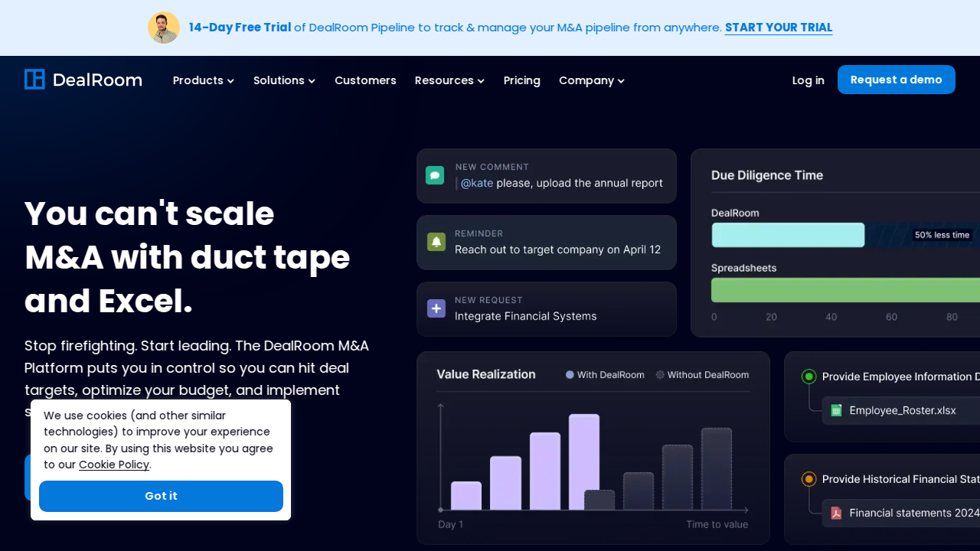
Task: Click the 'Integrate Financial Systems' request text
Action: (x=526, y=316)
